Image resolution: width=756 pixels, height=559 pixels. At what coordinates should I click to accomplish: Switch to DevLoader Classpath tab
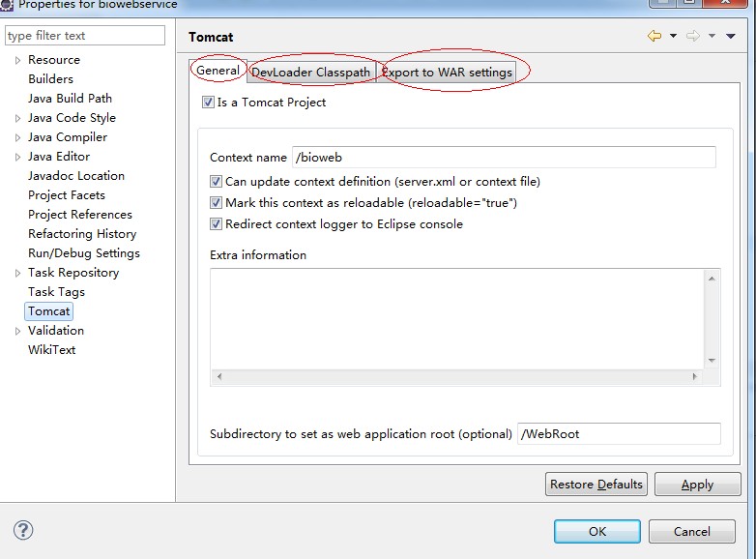coord(311,73)
